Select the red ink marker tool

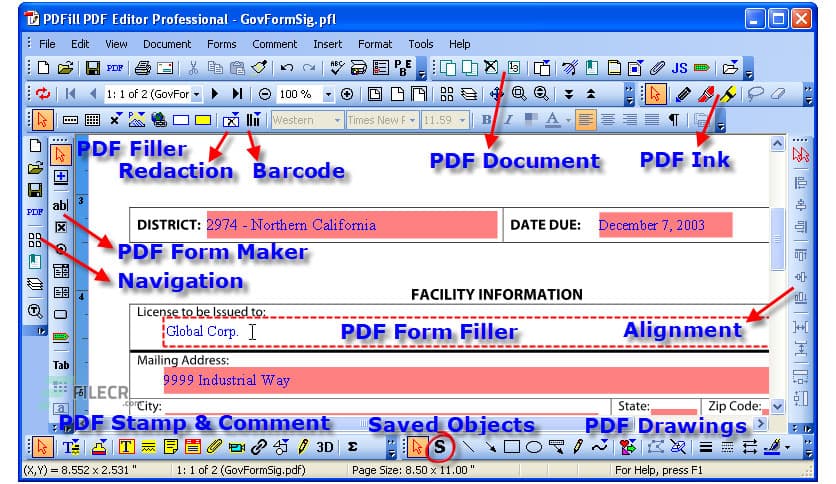(x=706, y=94)
